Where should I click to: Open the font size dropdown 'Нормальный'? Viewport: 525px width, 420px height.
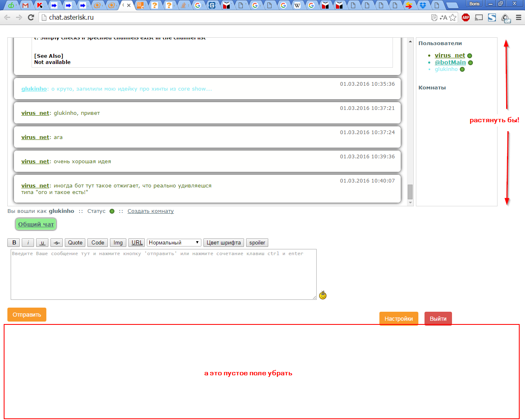[x=174, y=242]
